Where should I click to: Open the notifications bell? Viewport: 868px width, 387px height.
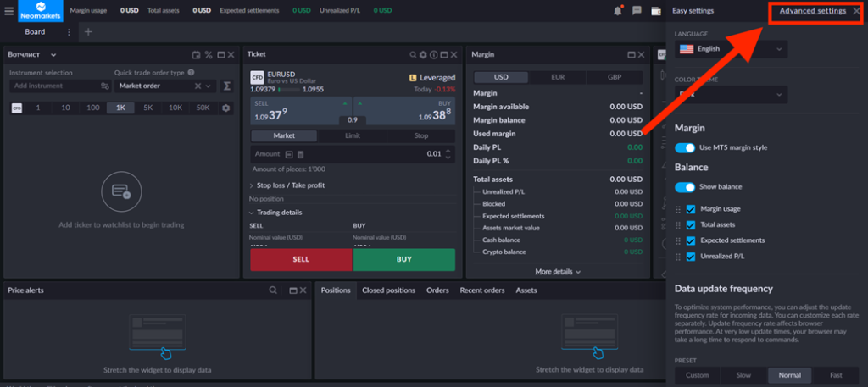pos(617,11)
